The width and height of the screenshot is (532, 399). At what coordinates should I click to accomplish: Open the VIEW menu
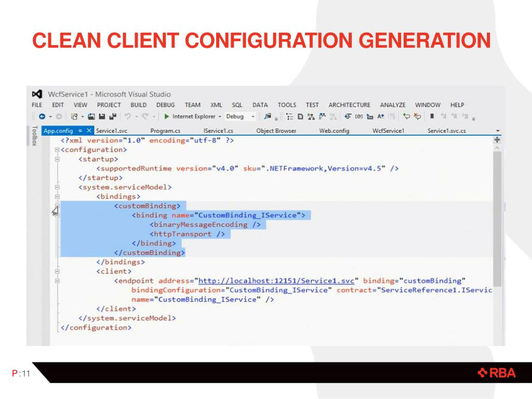81,105
